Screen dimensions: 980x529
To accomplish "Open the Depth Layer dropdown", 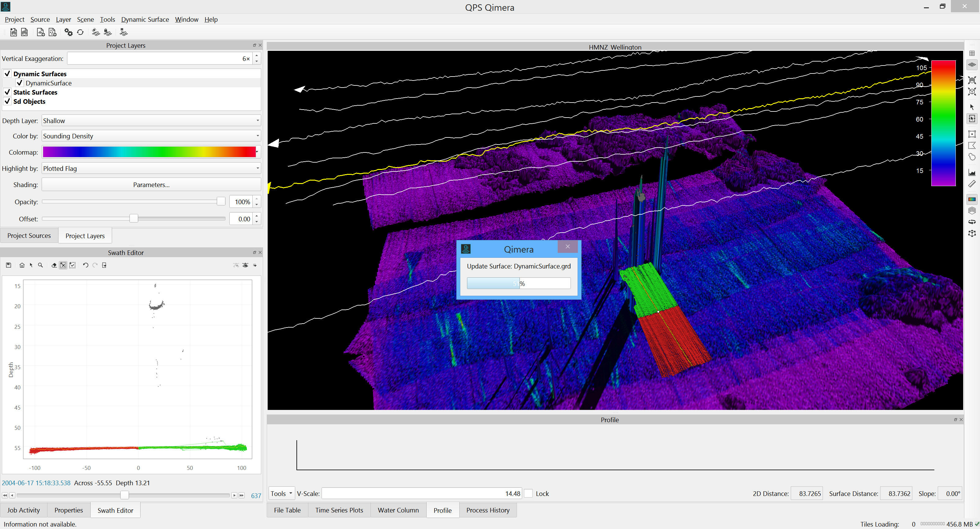I will [x=151, y=121].
